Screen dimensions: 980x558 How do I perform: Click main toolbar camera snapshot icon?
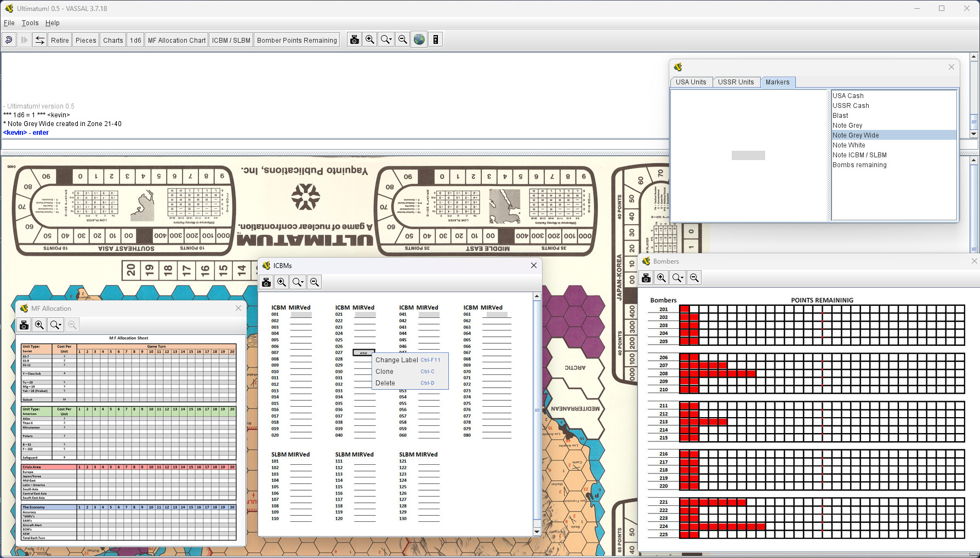click(x=355, y=40)
